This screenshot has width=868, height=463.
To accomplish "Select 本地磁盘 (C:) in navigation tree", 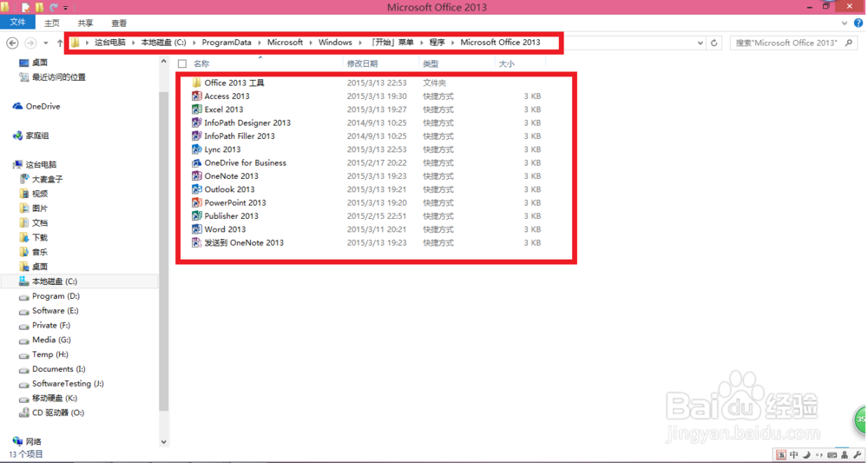I will pyautogui.click(x=54, y=281).
